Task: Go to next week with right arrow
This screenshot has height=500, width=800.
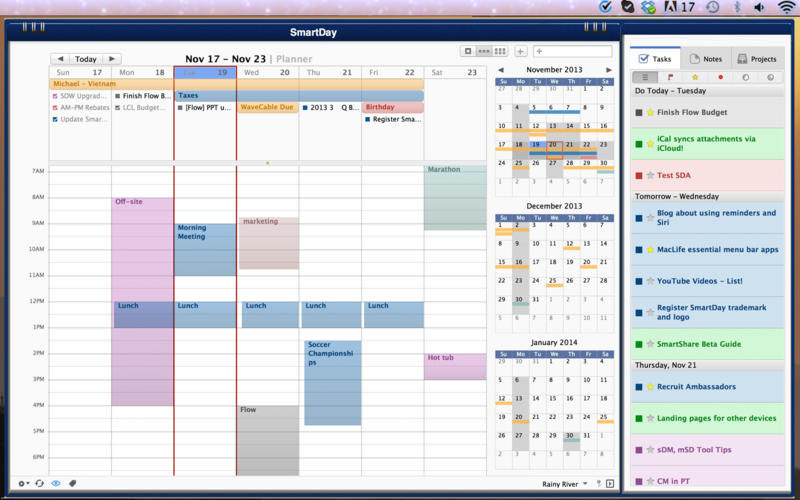Action: pos(112,59)
